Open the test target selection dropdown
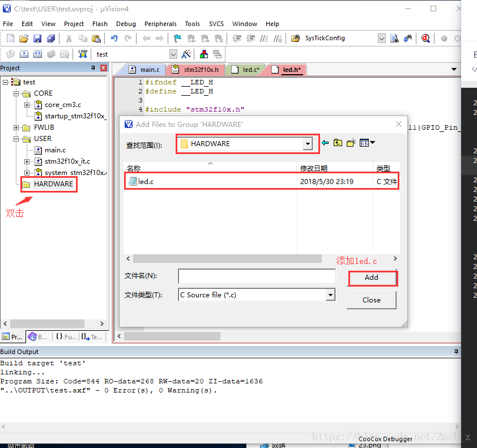Image resolution: width=477 pixels, height=448 pixels. 173,54
